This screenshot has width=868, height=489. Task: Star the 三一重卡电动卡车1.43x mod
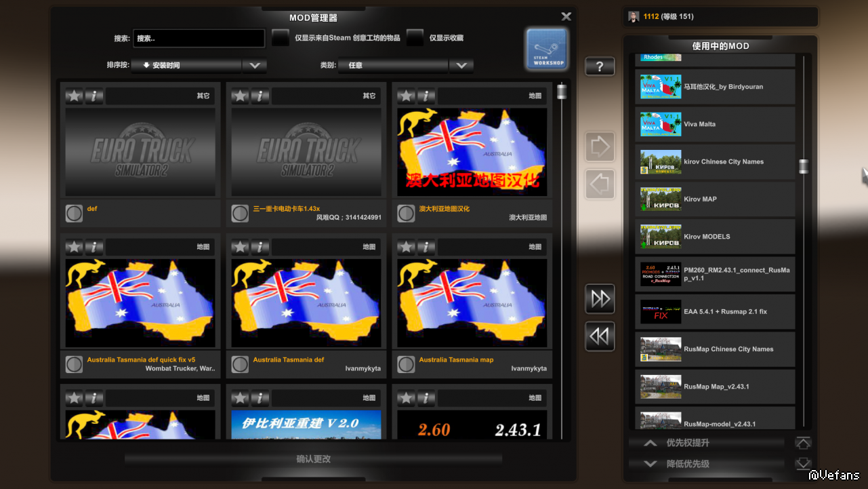[x=241, y=96]
